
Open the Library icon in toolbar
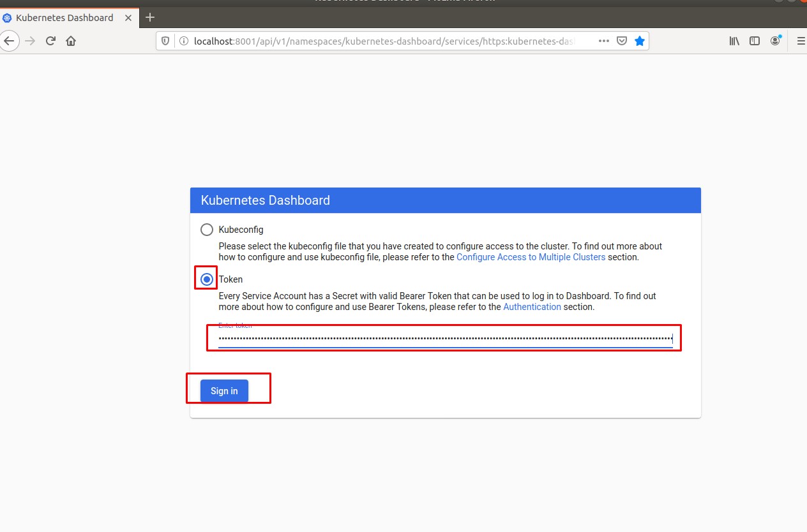735,41
